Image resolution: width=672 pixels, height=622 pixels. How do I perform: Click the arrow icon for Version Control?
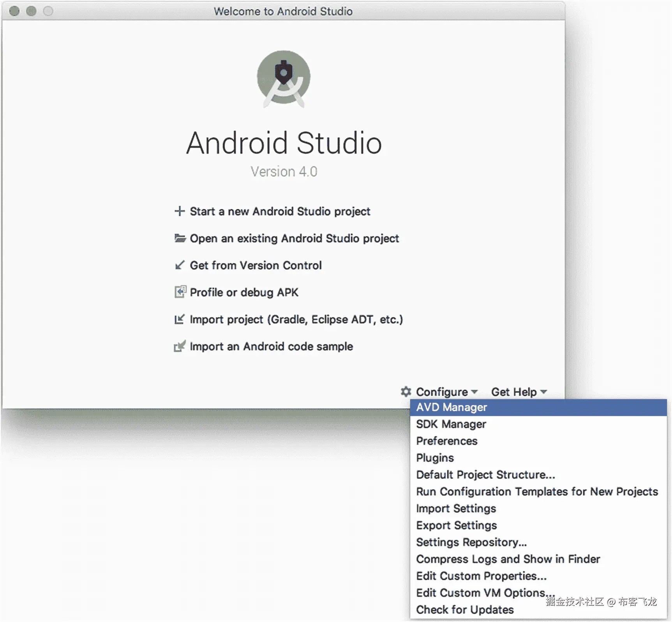tap(180, 265)
